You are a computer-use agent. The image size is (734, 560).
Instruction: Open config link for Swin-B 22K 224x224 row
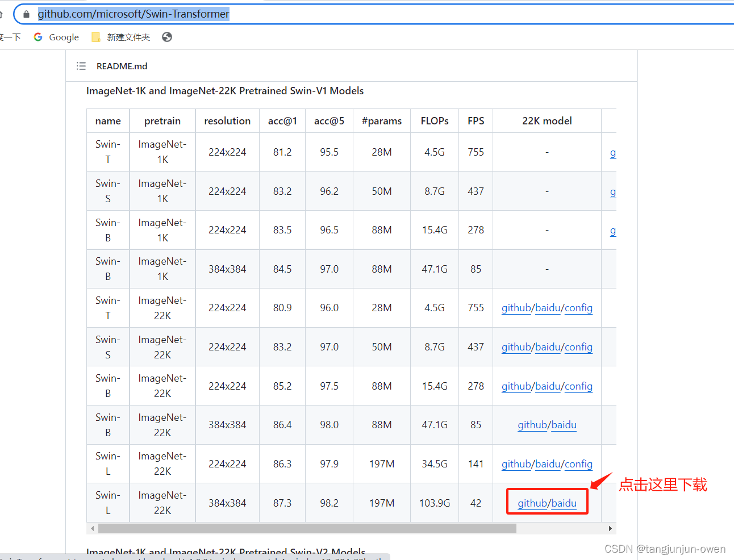578,386
